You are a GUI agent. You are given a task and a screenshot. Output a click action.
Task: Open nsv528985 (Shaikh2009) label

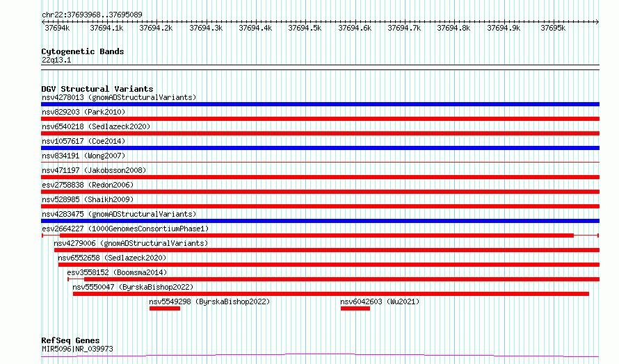click(88, 199)
